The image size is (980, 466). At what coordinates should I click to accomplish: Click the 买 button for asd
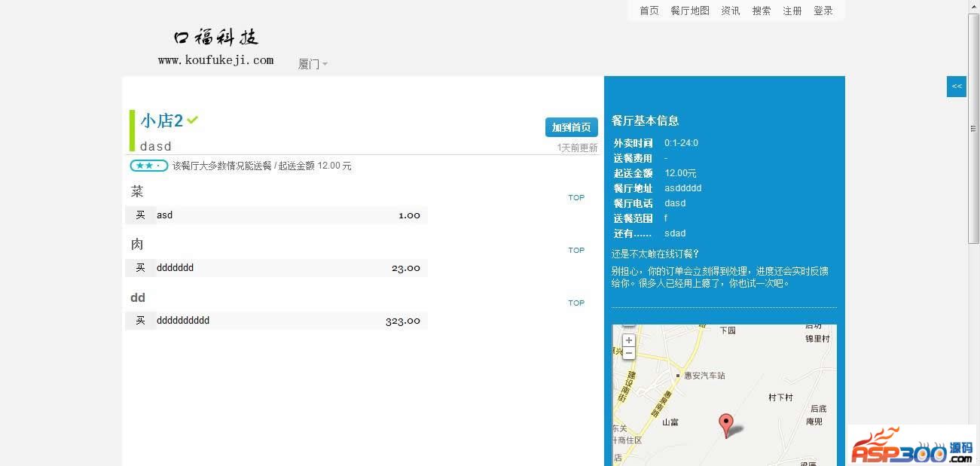tap(140, 215)
